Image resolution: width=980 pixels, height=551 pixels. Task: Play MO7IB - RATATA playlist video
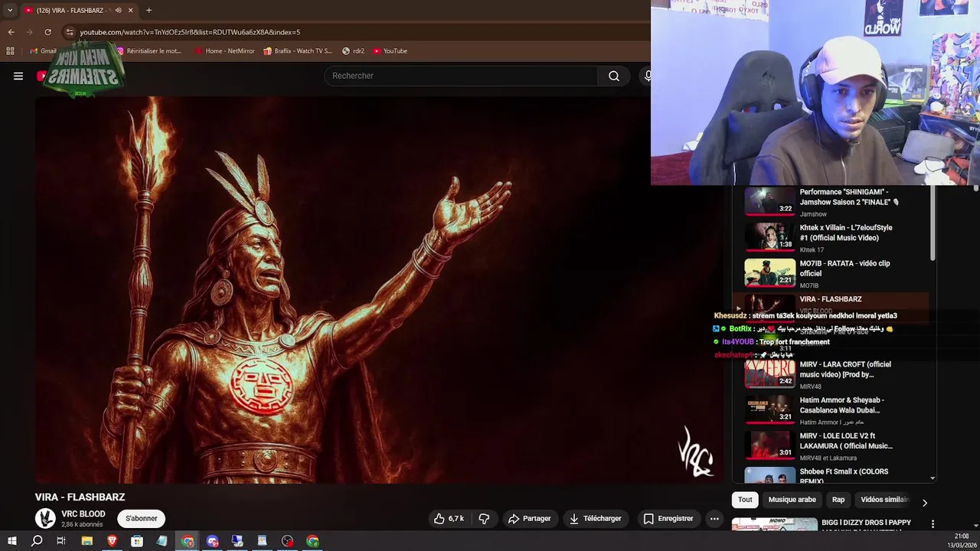[x=831, y=274]
